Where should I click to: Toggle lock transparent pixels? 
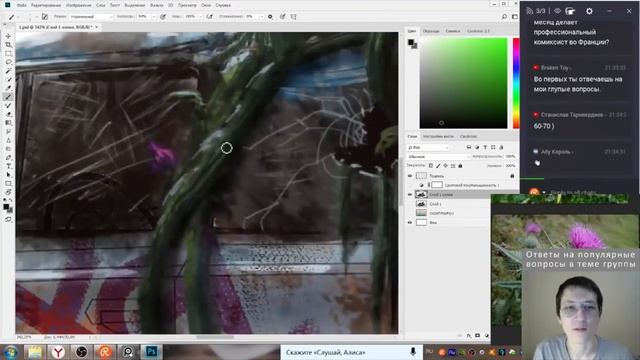coord(431,166)
